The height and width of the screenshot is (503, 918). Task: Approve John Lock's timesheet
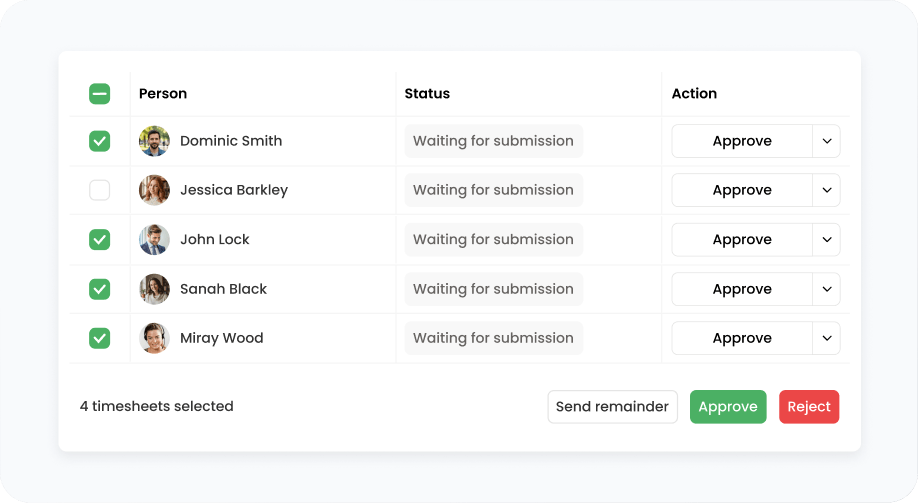point(742,239)
